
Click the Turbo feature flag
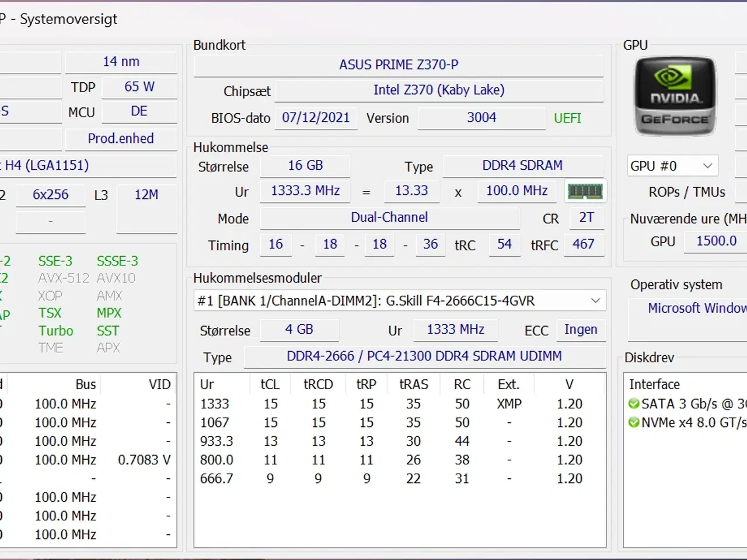[55, 331]
